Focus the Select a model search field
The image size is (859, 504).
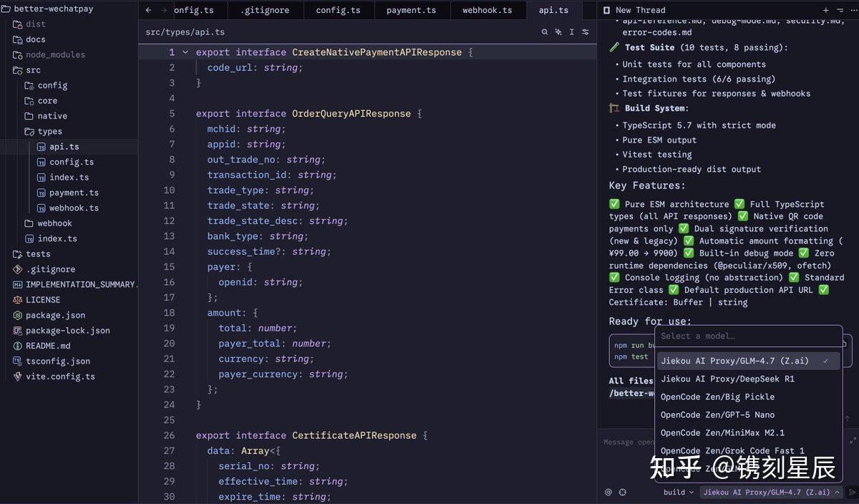click(x=748, y=336)
